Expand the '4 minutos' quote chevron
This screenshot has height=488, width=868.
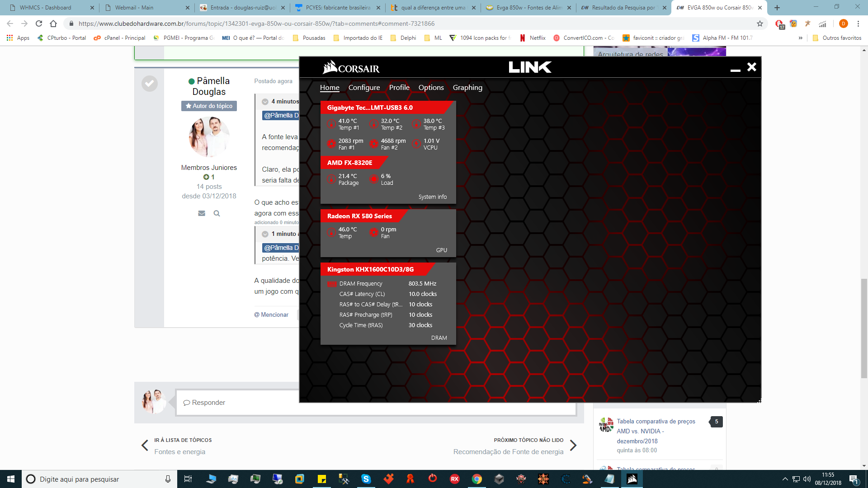[265, 102]
